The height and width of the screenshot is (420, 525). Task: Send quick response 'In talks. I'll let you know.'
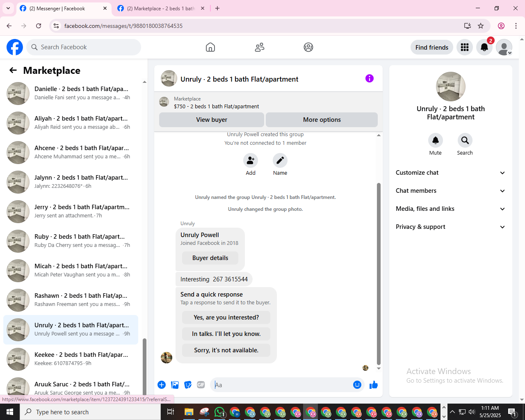click(x=226, y=334)
